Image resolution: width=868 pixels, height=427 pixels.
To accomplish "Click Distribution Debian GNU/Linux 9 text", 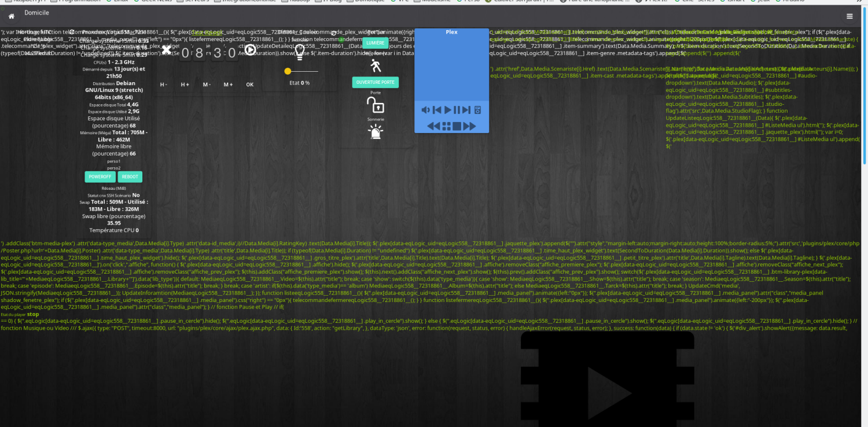I will click(x=113, y=90).
